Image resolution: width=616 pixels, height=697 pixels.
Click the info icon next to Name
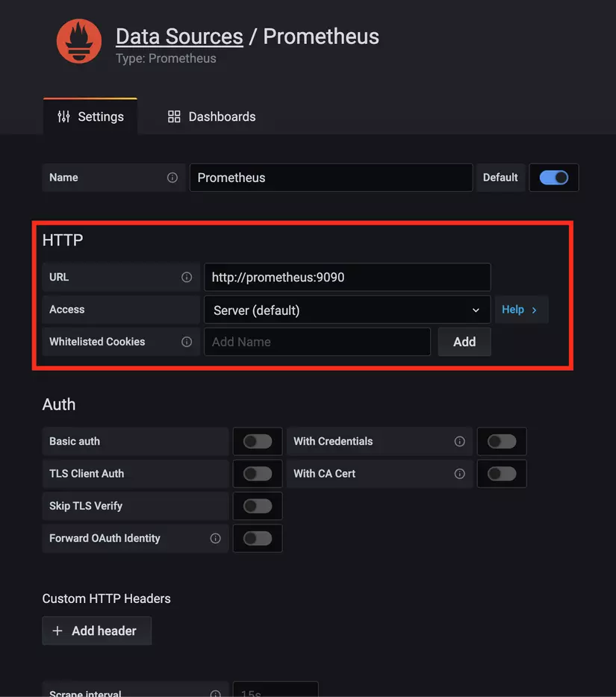(172, 178)
